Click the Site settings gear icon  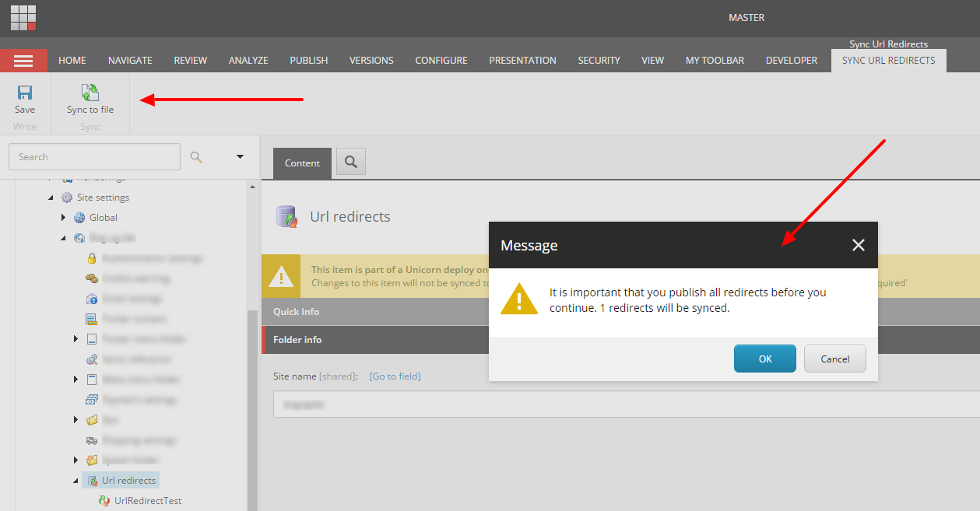tap(67, 198)
